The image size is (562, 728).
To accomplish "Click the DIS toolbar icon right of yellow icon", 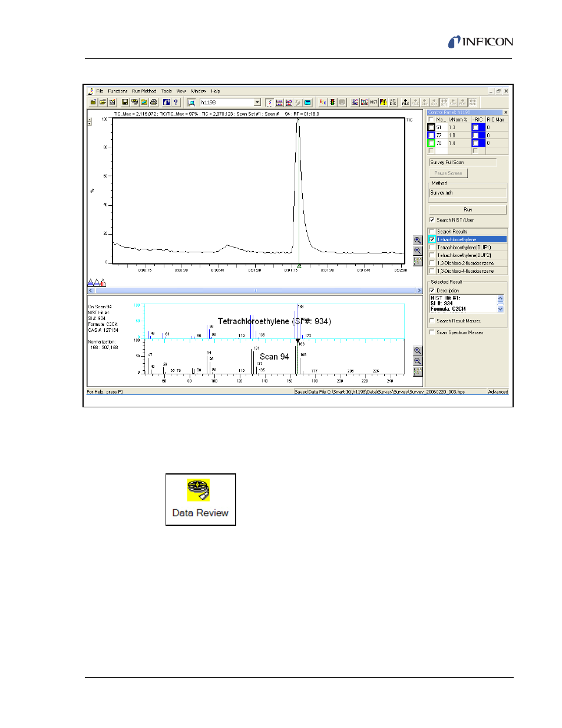I will click(392, 103).
